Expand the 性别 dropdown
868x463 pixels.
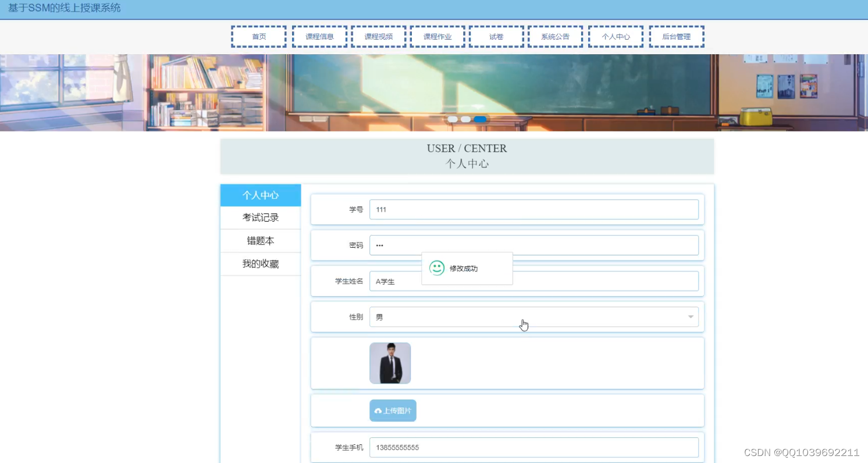tap(534, 317)
